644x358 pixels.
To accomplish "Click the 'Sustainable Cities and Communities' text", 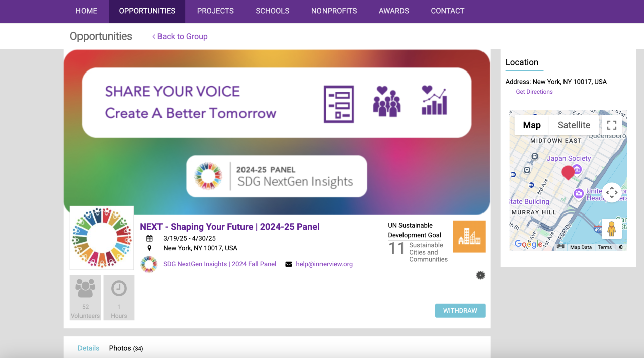I will point(428,252).
